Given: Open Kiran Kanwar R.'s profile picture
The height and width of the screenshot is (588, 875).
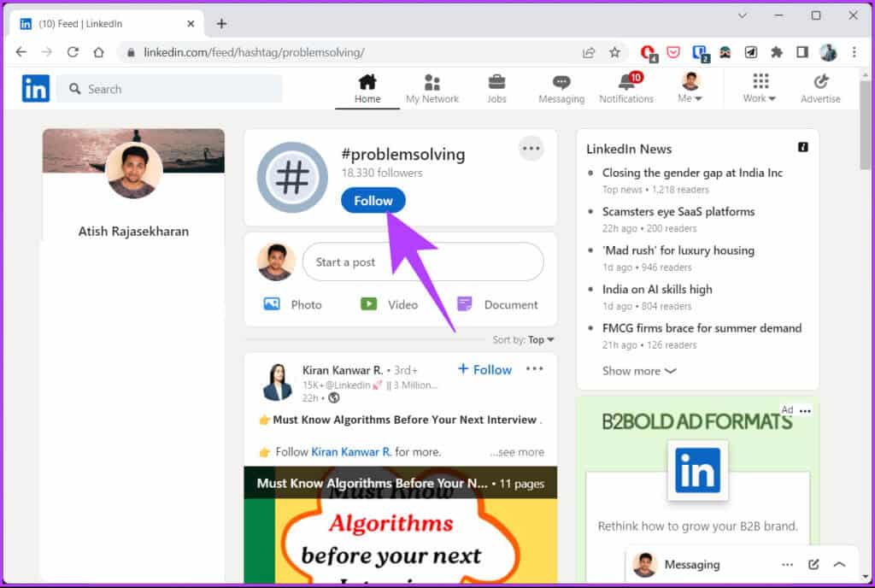Looking at the screenshot, I should 278,382.
